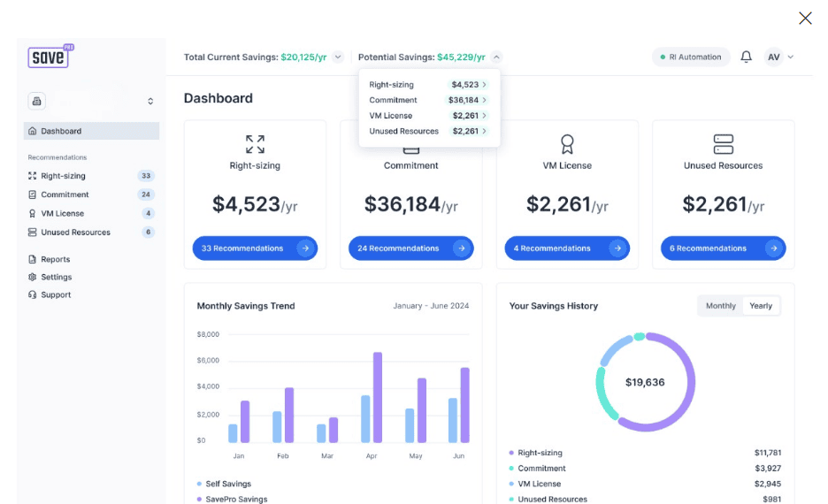This screenshot has height=504, width=828.
Task: Click the Unused Resources server icon in card
Action: pyautogui.click(x=723, y=144)
